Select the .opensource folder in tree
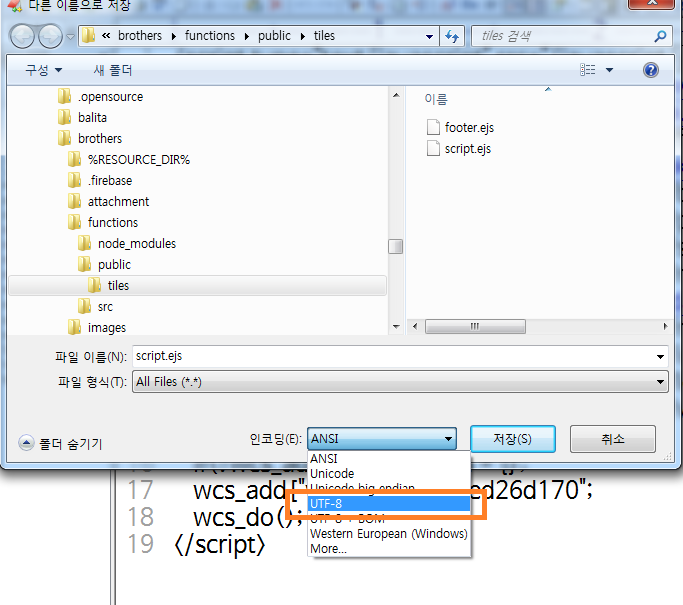This screenshot has width=683, height=605. tap(100, 97)
